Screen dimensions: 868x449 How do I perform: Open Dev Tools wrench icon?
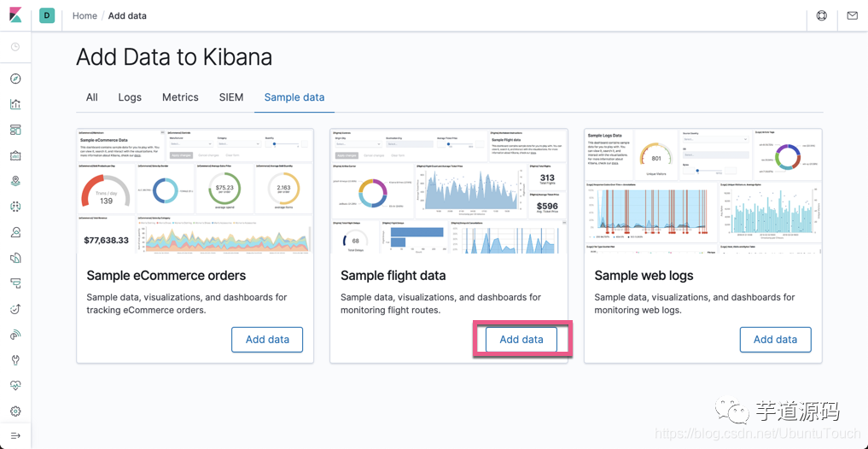[x=15, y=360]
